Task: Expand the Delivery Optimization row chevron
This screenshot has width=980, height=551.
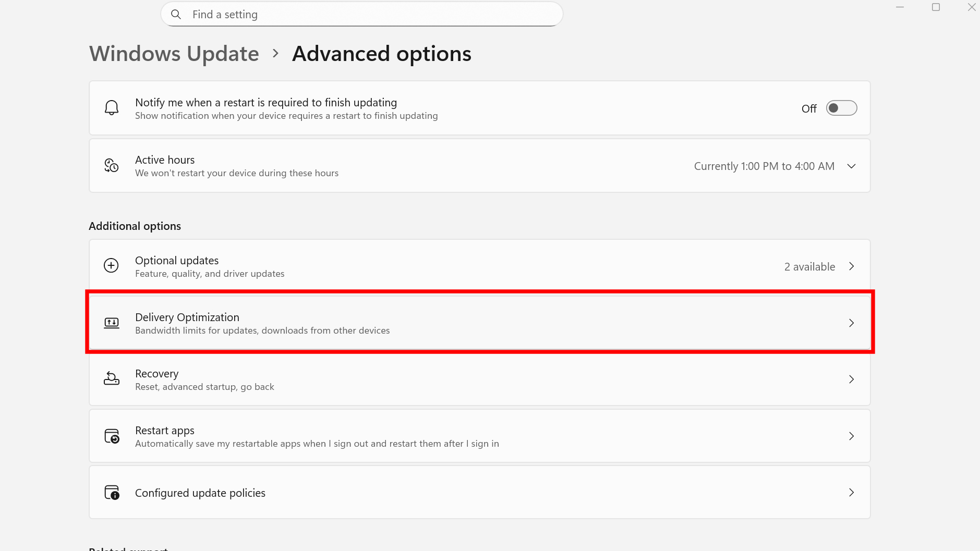Action: 851,323
